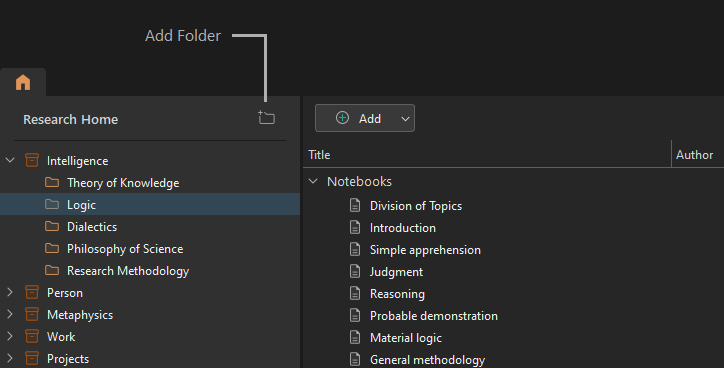Click the Judgment notebook document icon
724x368 pixels.
[x=355, y=271]
